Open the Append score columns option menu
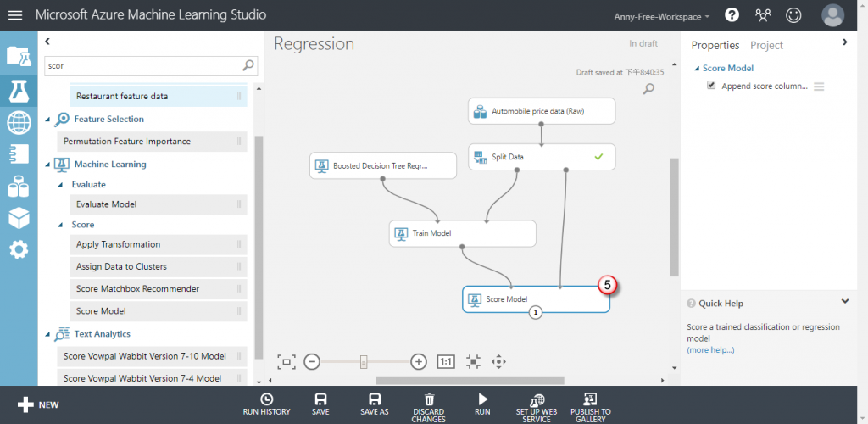 click(819, 86)
